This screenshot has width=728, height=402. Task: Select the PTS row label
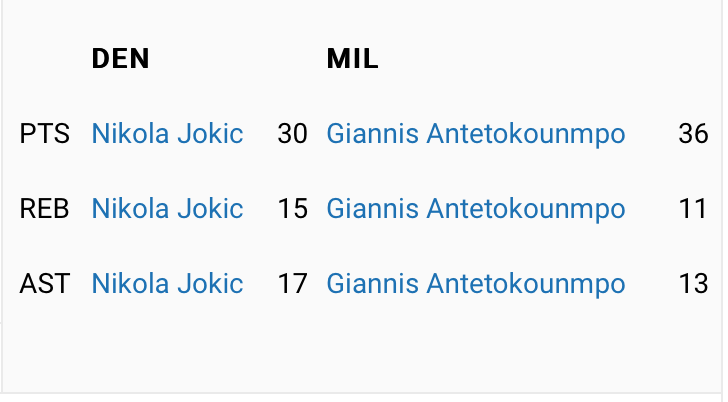tap(45, 134)
